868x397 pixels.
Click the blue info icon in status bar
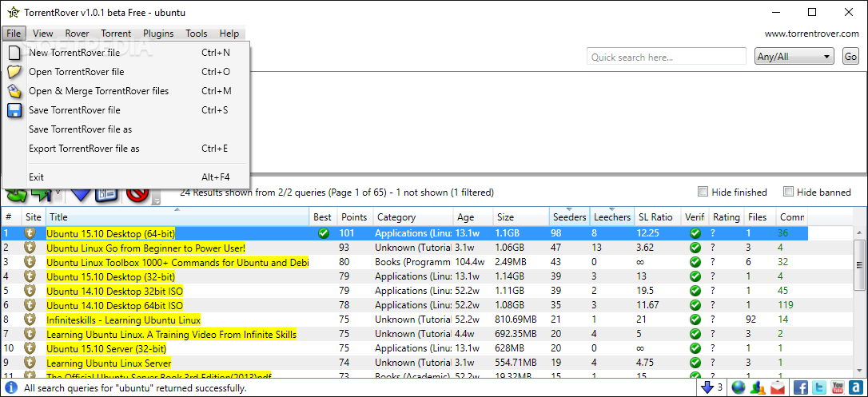11,388
